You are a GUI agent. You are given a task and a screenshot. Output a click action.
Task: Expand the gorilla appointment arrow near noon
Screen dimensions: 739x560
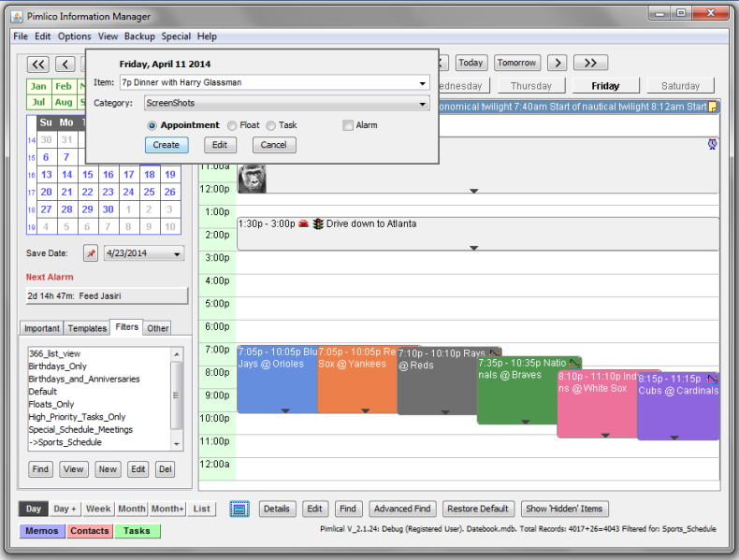(474, 191)
